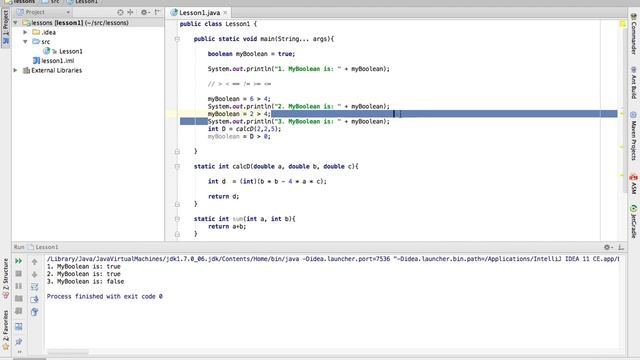This screenshot has height=360, width=640.
Task: Click code line 'boolean myBoolean = true;'
Action: [x=251, y=54]
